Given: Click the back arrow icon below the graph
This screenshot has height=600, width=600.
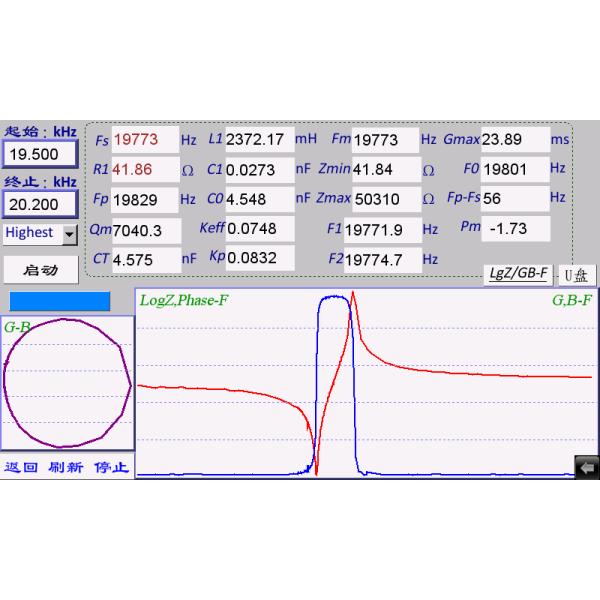Looking at the screenshot, I should tap(585, 467).
